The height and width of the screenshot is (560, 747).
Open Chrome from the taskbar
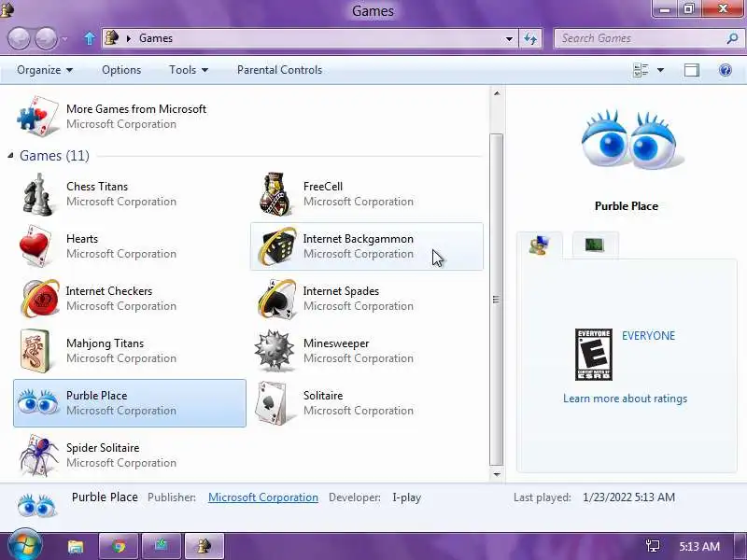coord(119,546)
